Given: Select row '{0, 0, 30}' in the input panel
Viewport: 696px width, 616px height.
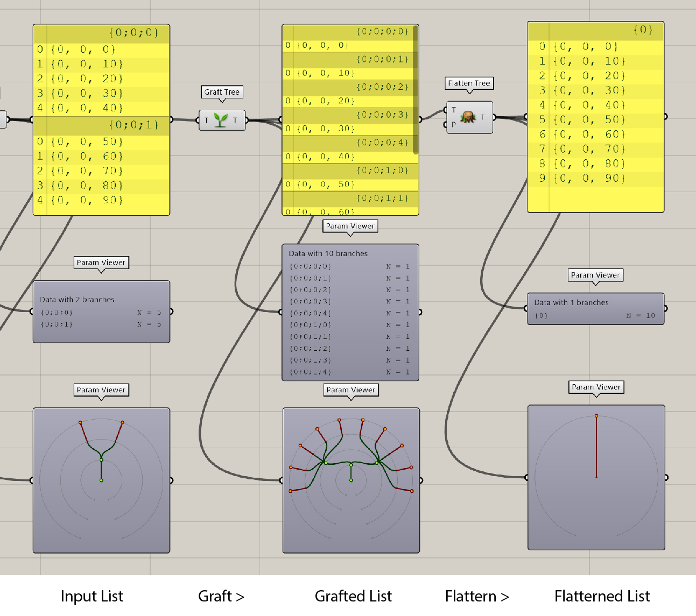Looking at the screenshot, I should (101, 94).
